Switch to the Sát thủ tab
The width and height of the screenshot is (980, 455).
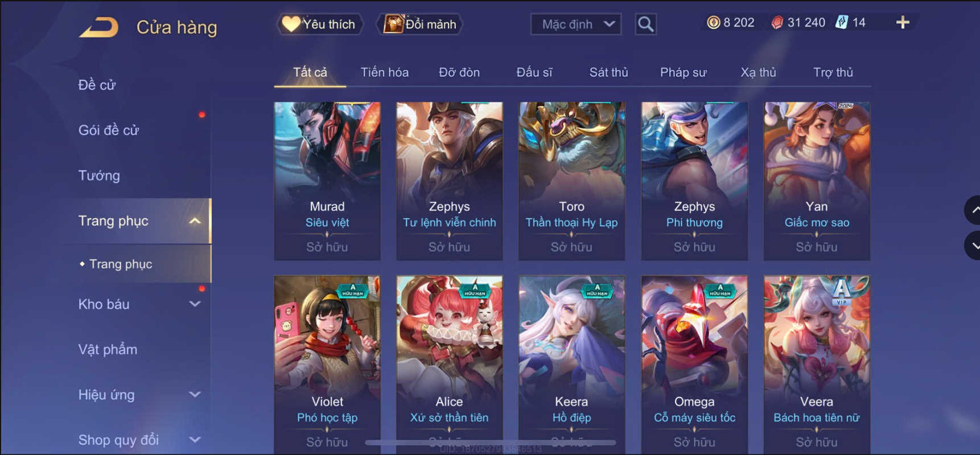tap(608, 72)
